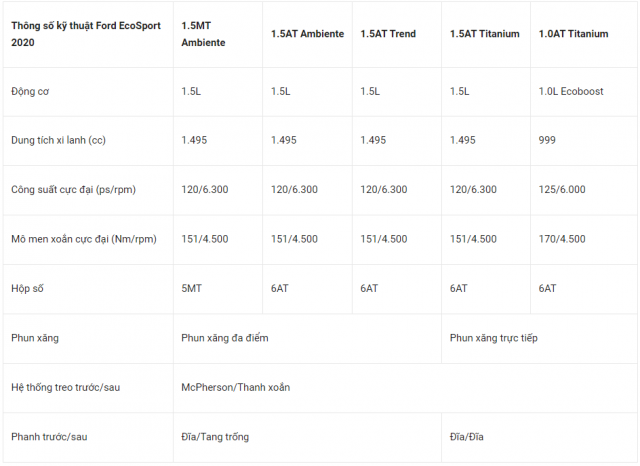The height and width of the screenshot is (466, 640).
Task: Click the Dung tích xi lanh row label
Action: (x=58, y=140)
